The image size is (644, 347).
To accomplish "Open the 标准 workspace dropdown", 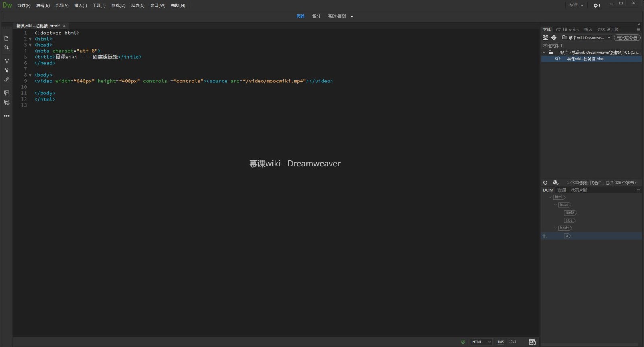I will point(576,5).
